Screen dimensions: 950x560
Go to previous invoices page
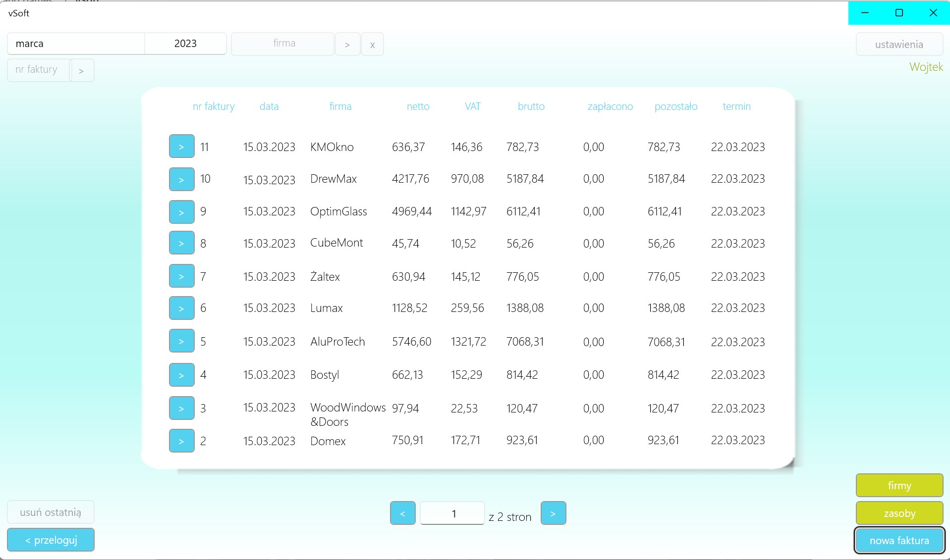(x=402, y=513)
